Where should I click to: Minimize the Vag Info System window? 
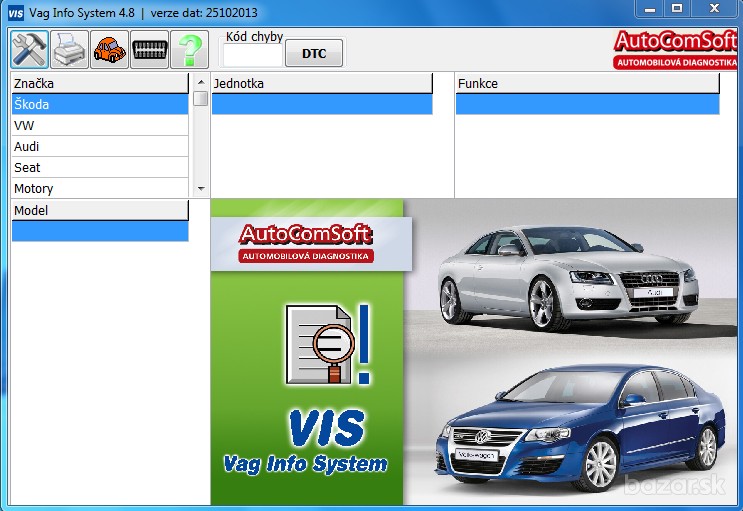[x=649, y=9]
